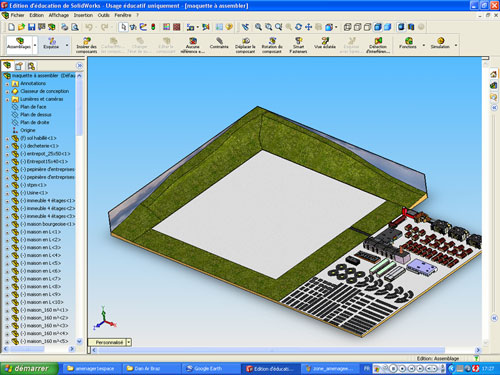This screenshot has height=375, width=500.
Task: Click the Print preview magnifier icon
Action: (75, 27)
